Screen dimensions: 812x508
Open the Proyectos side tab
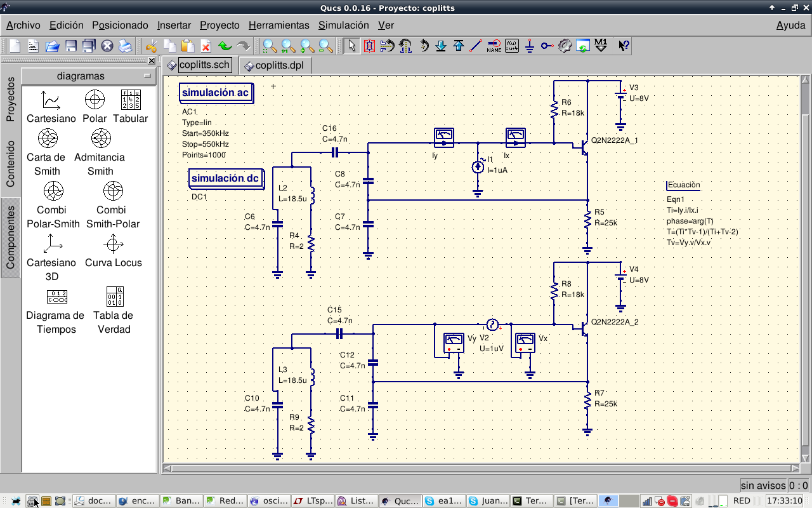pyautogui.click(x=10, y=100)
